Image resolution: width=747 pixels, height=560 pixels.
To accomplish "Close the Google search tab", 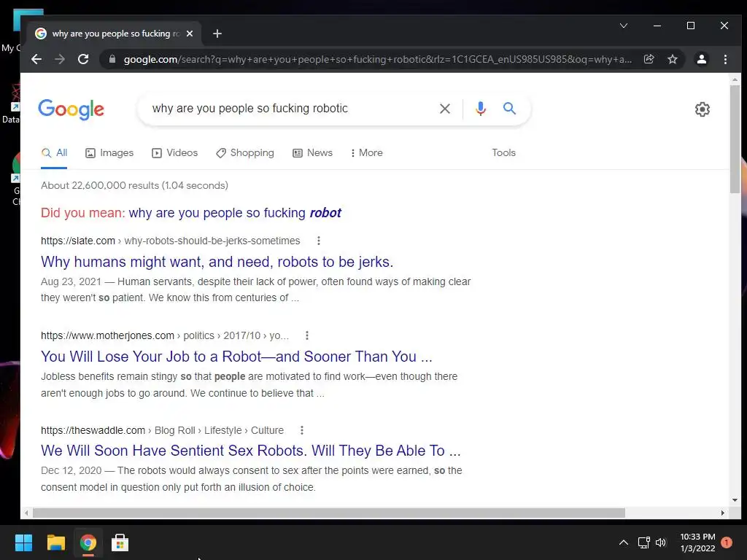I will click(x=190, y=34).
